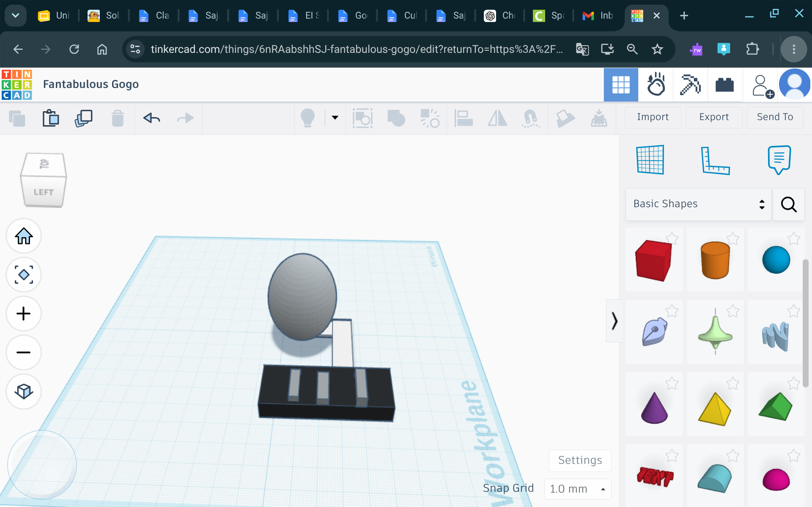Select the Ruler tool icon
The image size is (812, 507).
pos(715,160)
